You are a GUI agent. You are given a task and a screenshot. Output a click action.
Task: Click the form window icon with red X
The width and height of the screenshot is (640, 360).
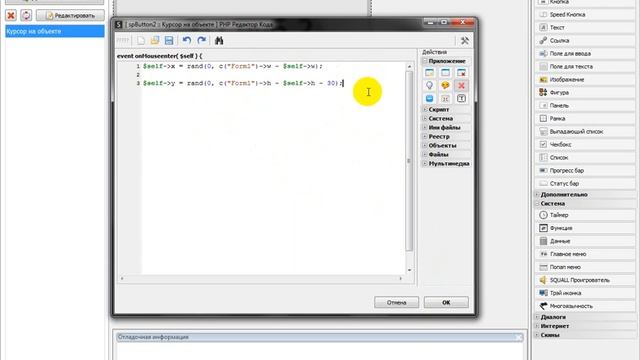(x=461, y=73)
